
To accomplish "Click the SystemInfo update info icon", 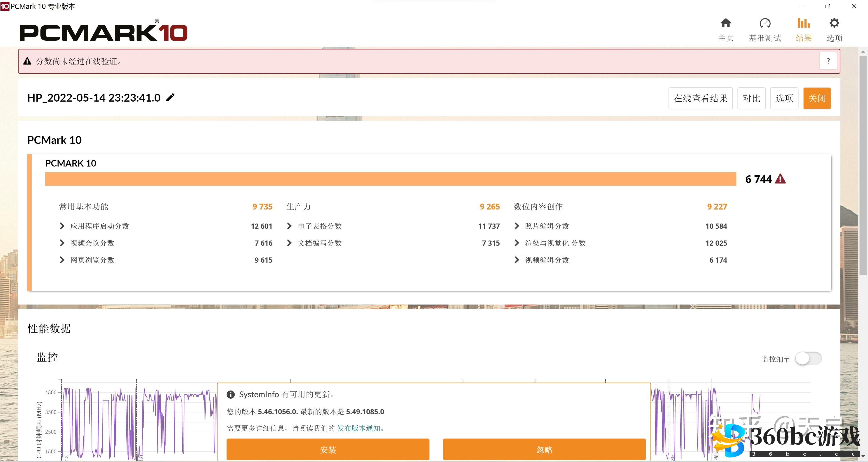I will point(231,394).
